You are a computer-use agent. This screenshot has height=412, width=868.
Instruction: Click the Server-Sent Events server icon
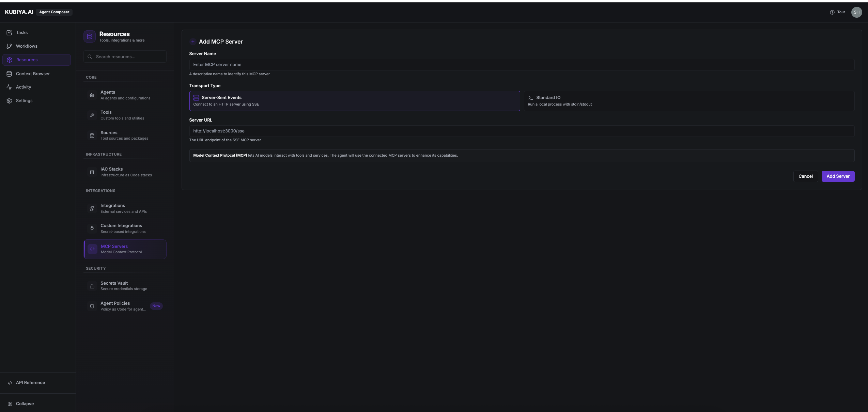196,98
